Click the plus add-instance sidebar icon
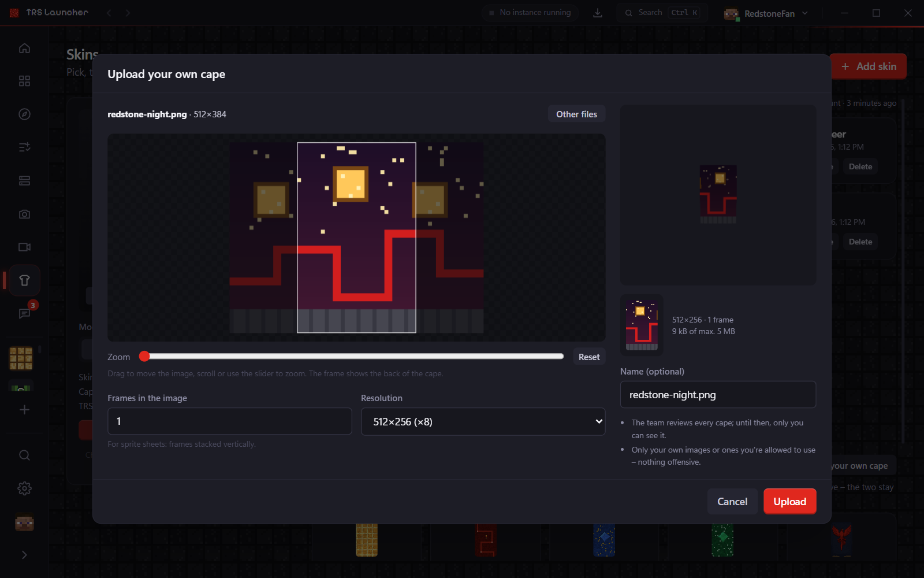 tap(24, 410)
